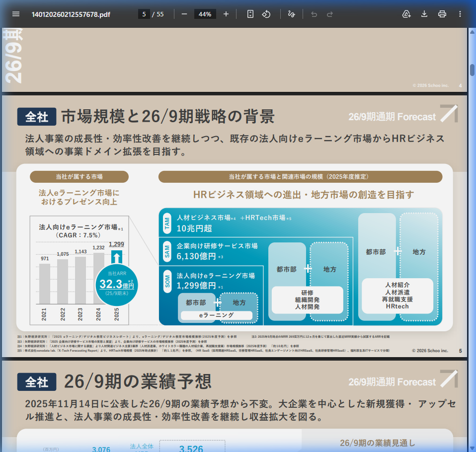
Task: Download the PDF file
Action: (424, 14)
